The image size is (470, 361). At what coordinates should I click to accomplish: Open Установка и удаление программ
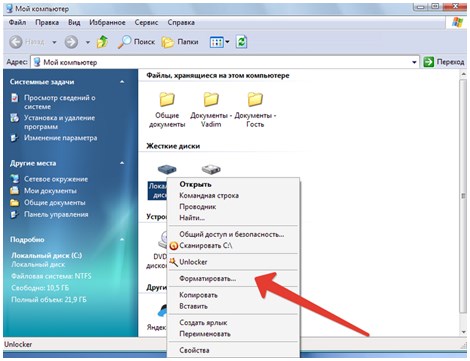coord(59,122)
